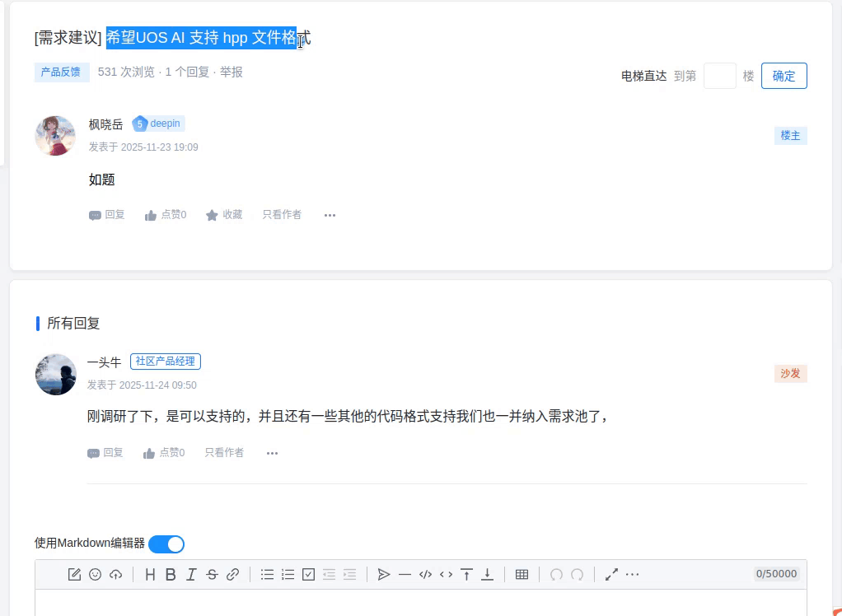Viewport: 842px width, 616px height.
Task: Open 枫晓岳's avatar profile
Action: click(x=55, y=136)
